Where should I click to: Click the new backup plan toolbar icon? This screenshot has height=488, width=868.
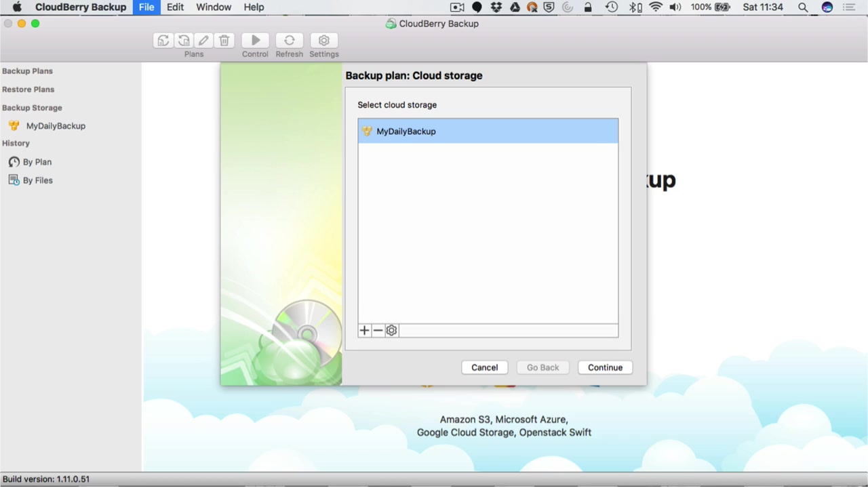pos(163,41)
